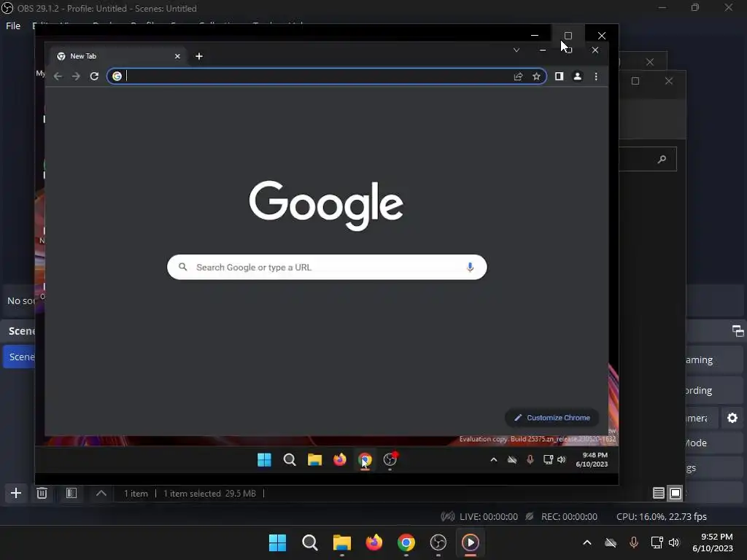The height and width of the screenshot is (560, 747).
Task: Open the Chrome three-dot menu
Action: [596, 76]
